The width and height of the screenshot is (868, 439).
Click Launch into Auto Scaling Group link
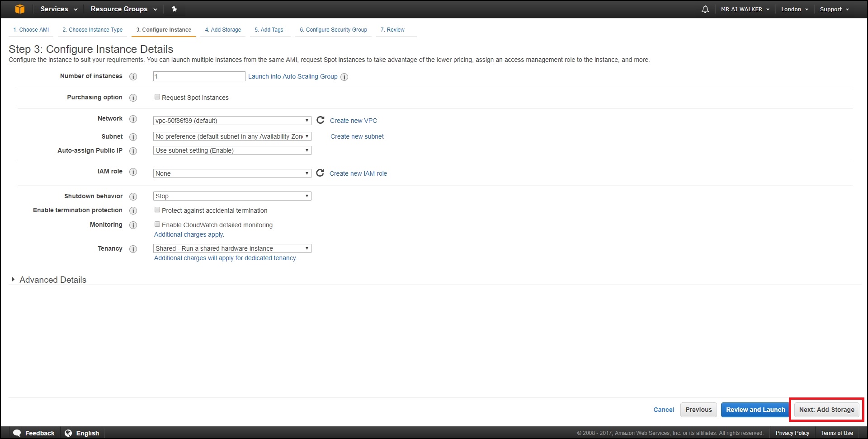click(293, 76)
